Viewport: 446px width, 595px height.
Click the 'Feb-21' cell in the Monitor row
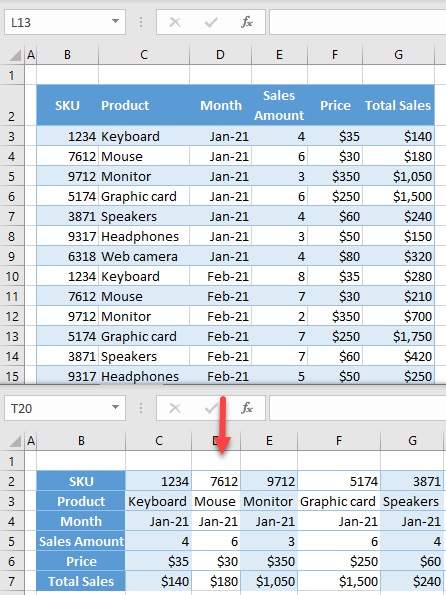click(220, 316)
